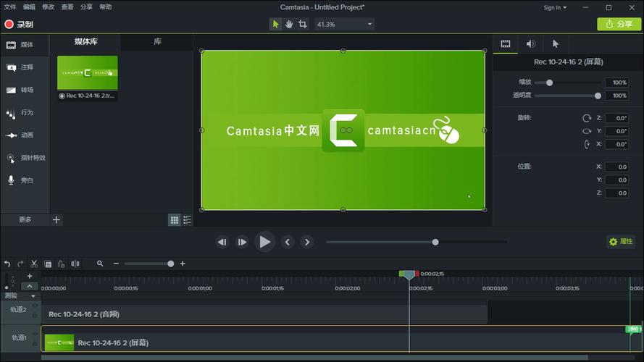Switch to the 库 tab
Viewport: 644px width, 362px height.
tap(157, 42)
